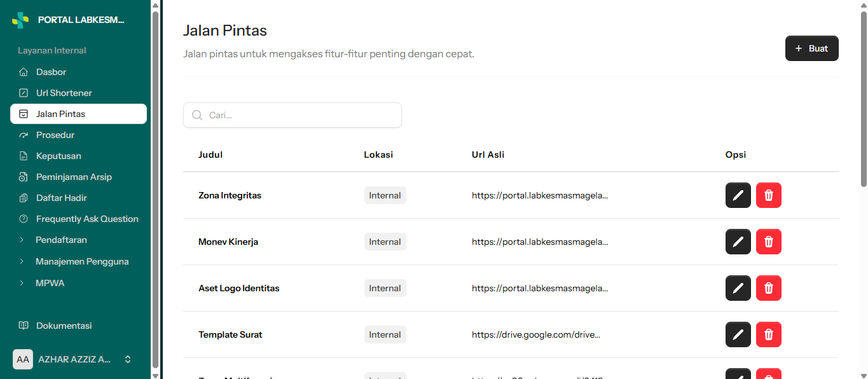Click the Frequently Ask Question help icon
The image size is (868, 379).
(x=24, y=219)
